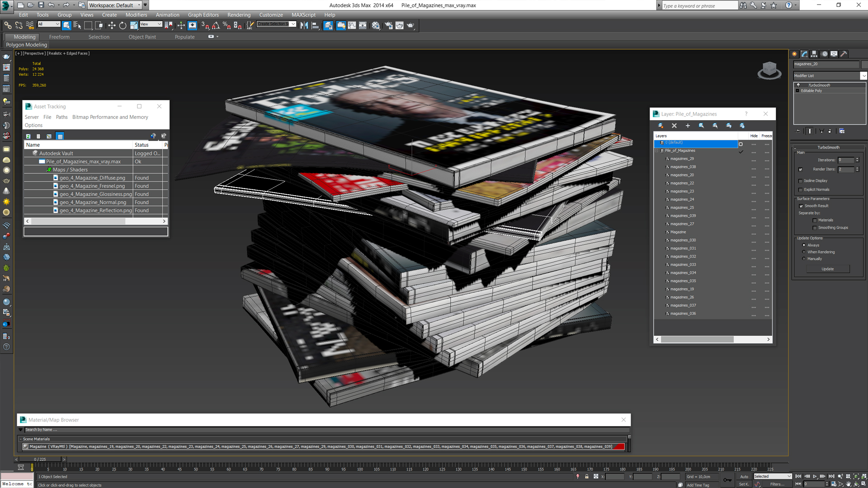Toggle Render Iters checkbox
The height and width of the screenshot is (488, 868).
click(801, 169)
